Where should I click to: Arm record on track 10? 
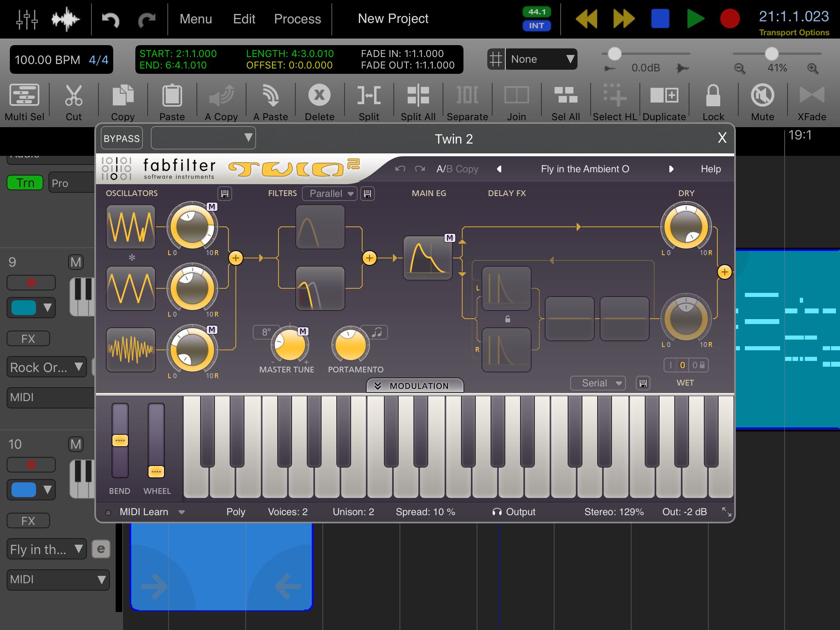[x=31, y=465]
